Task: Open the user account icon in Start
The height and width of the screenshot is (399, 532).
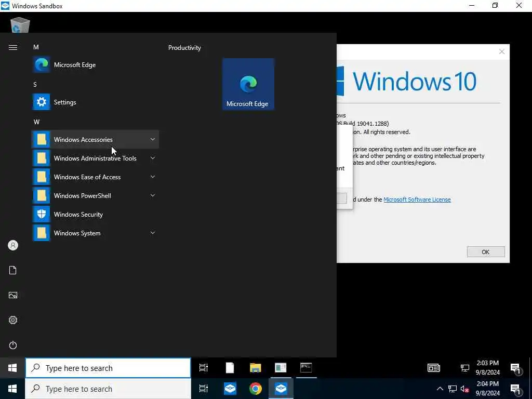Action: pyautogui.click(x=13, y=245)
